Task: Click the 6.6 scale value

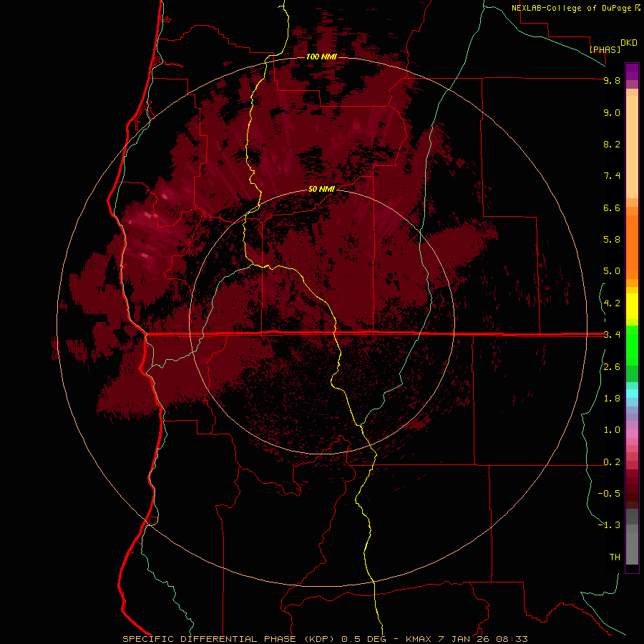Action: [x=612, y=208]
